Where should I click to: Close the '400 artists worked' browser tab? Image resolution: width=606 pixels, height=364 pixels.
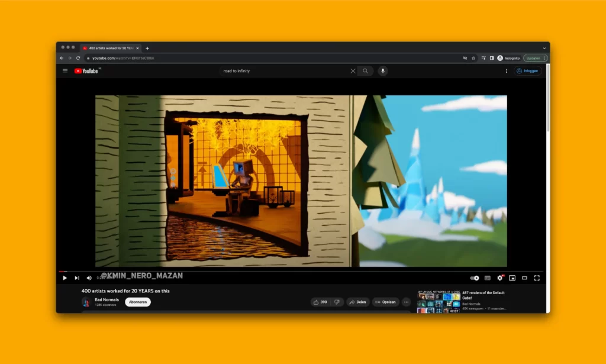(137, 49)
